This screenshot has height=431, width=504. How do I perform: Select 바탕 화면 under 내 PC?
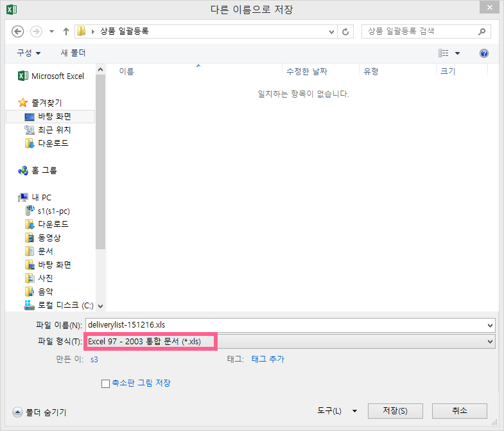coord(48,265)
